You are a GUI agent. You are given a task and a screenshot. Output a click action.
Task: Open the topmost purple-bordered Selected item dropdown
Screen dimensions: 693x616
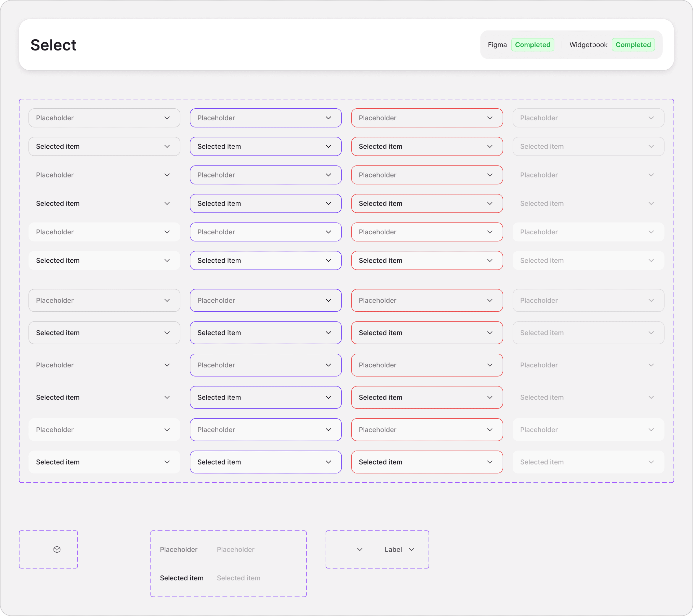(265, 147)
